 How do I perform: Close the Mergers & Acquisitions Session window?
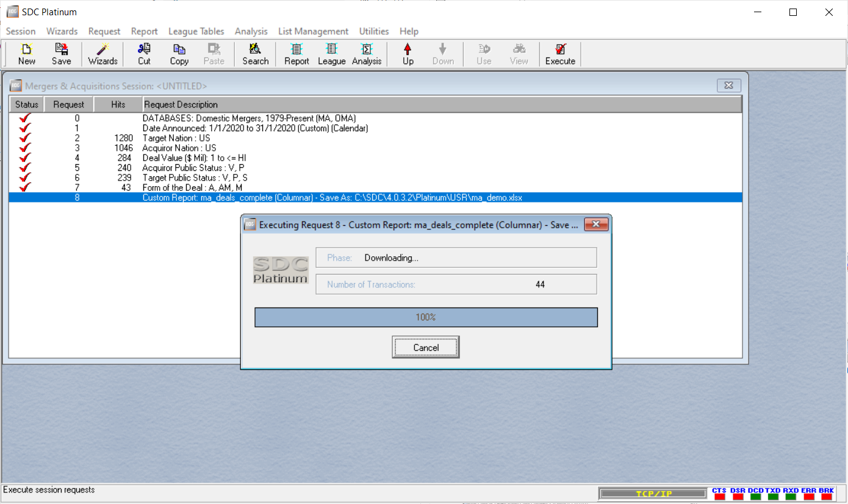coord(728,85)
